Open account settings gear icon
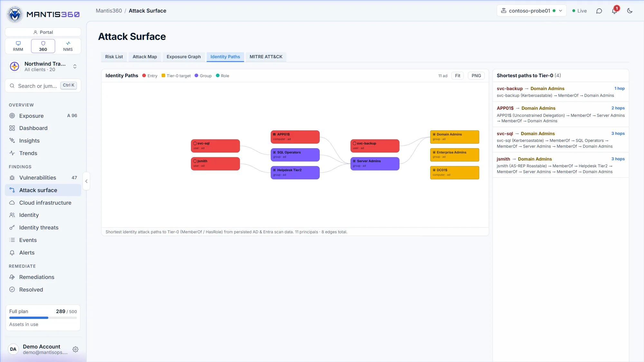The width and height of the screenshot is (644, 362). (75, 349)
